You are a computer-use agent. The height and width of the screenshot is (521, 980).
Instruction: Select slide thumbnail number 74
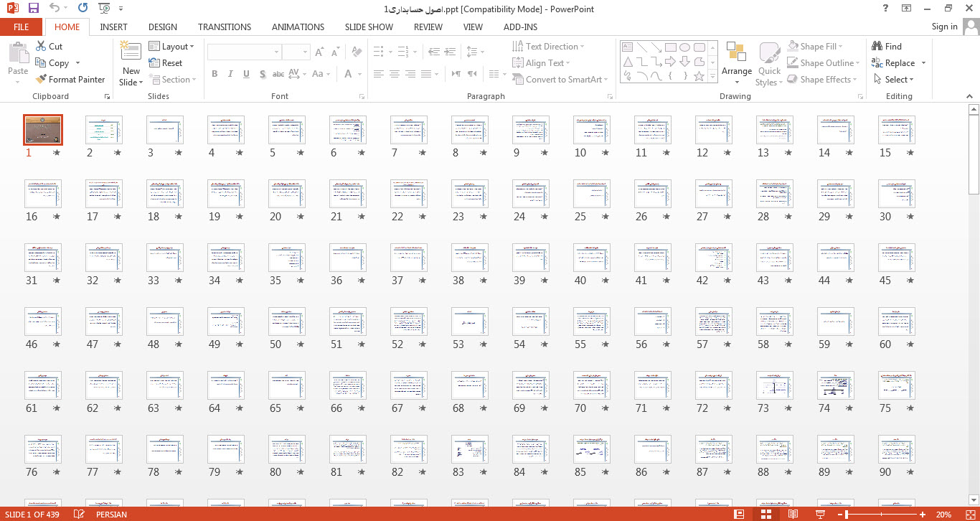coord(836,386)
